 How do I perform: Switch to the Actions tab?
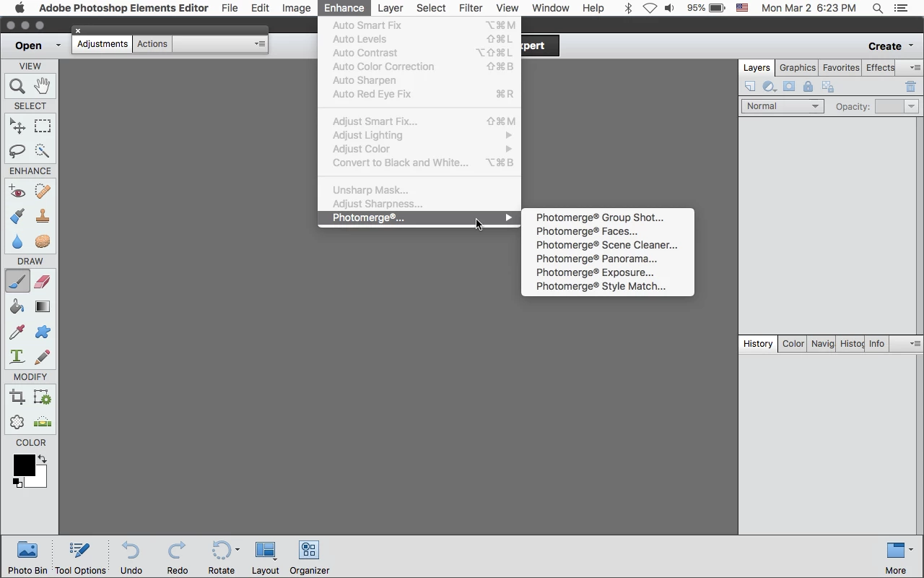coord(152,44)
